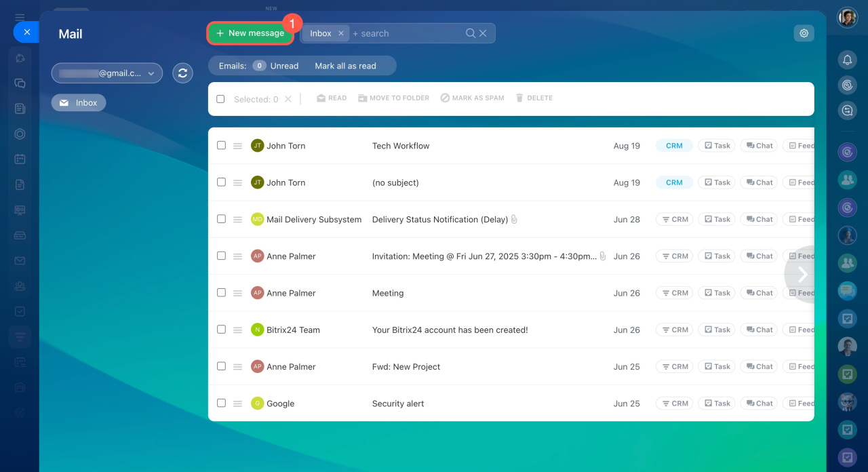
Task: Open the Security alert email
Action: point(398,404)
